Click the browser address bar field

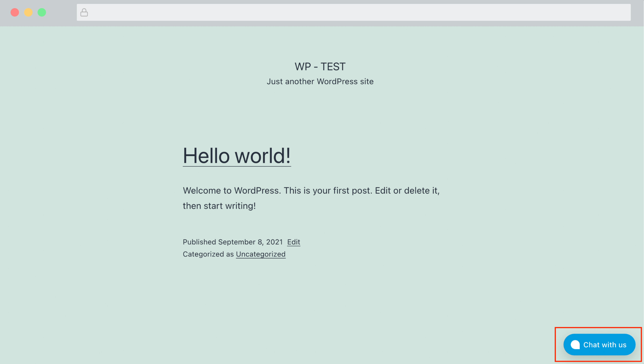pos(354,12)
